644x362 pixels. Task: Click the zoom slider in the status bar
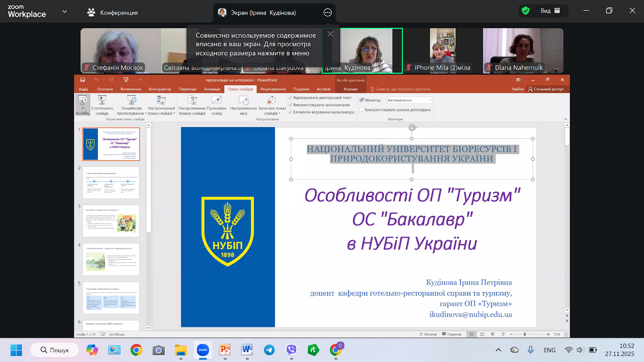coord(525,334)
